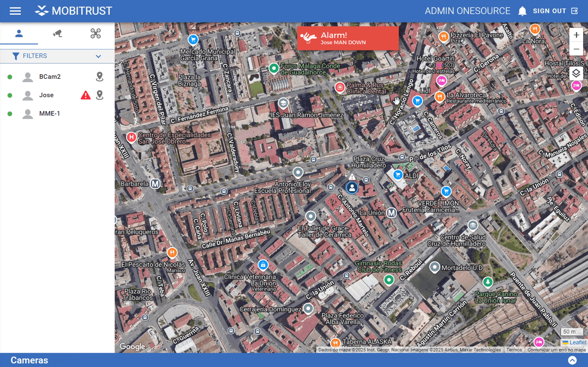The image size is (588, 367).
Task: Zoom out on the map
Action: click(576, 49)
